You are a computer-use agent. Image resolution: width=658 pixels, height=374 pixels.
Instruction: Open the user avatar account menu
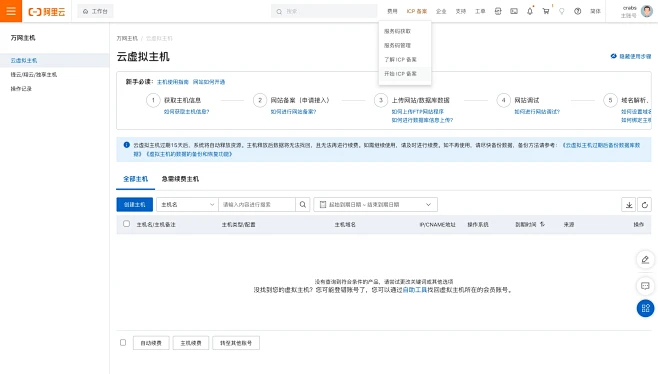coord(647,11)
